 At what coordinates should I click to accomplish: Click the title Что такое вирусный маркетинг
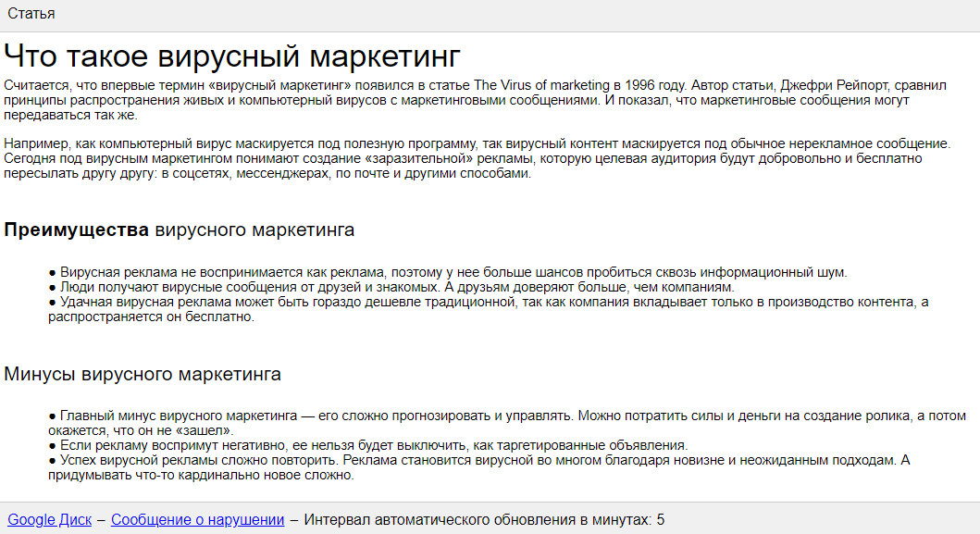click(232, 56)
